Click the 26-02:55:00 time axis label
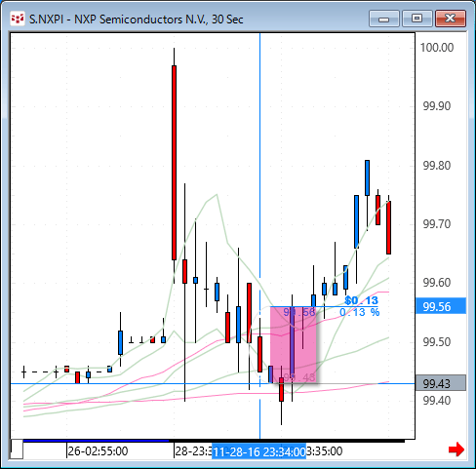Screen dimensions: 476x469 [x=98, y=451]
